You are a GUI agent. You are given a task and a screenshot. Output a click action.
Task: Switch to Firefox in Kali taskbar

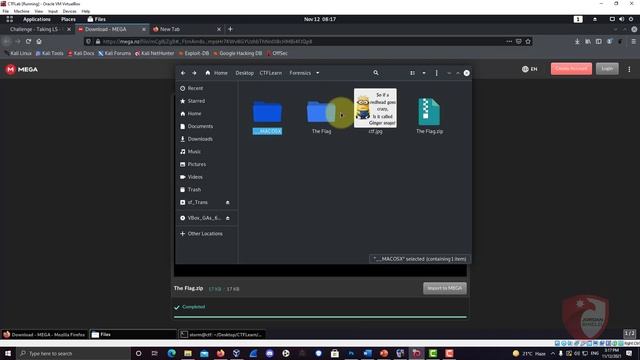click(x=44, y=334)
